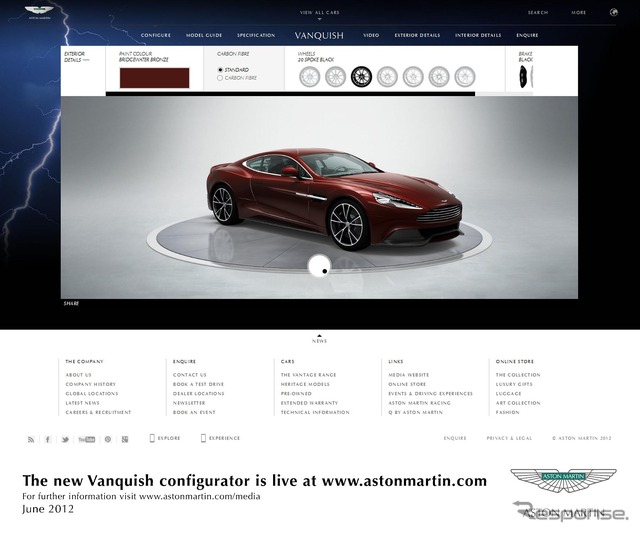Open Heritage Models footer link

pos(305,384)
